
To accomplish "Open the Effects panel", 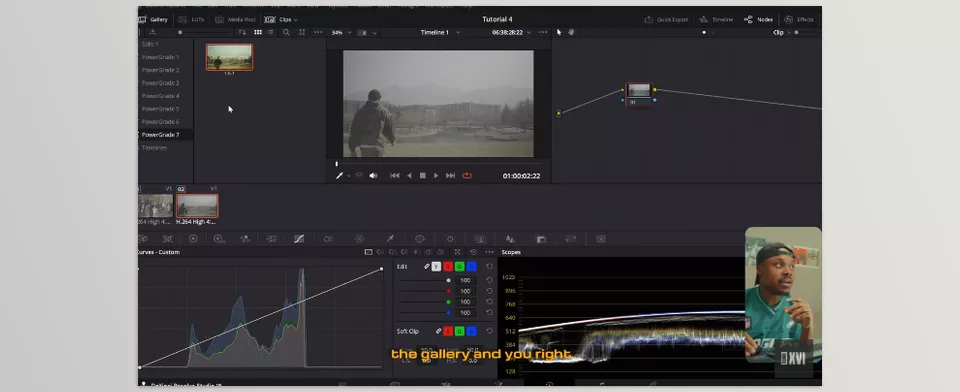I will (x=800, y=20).
